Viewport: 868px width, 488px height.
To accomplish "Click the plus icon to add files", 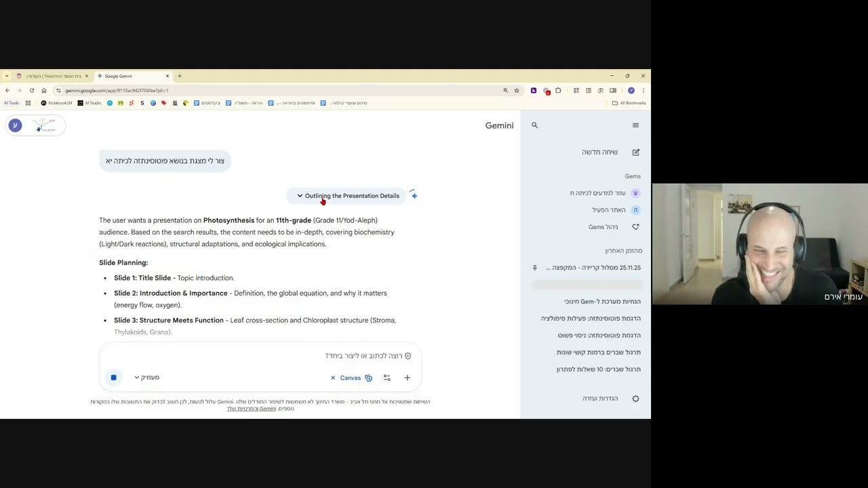I will [x=407, y=378].
